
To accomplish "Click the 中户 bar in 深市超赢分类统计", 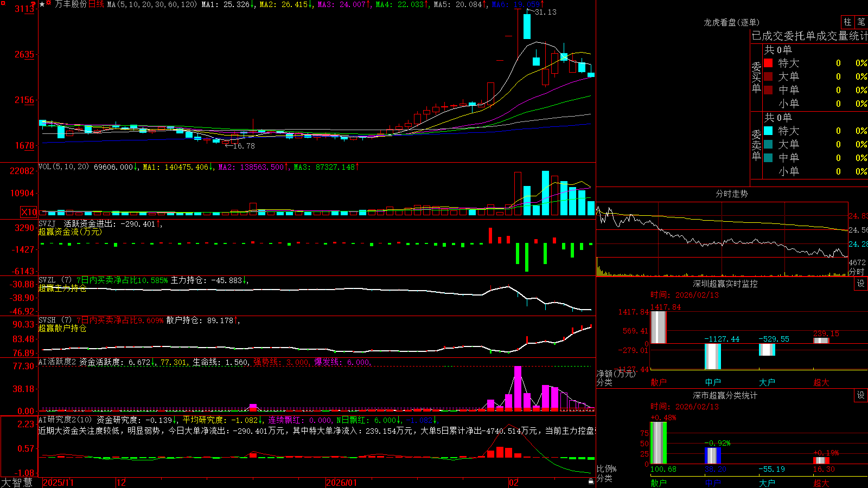I will [x=713, y=456].
